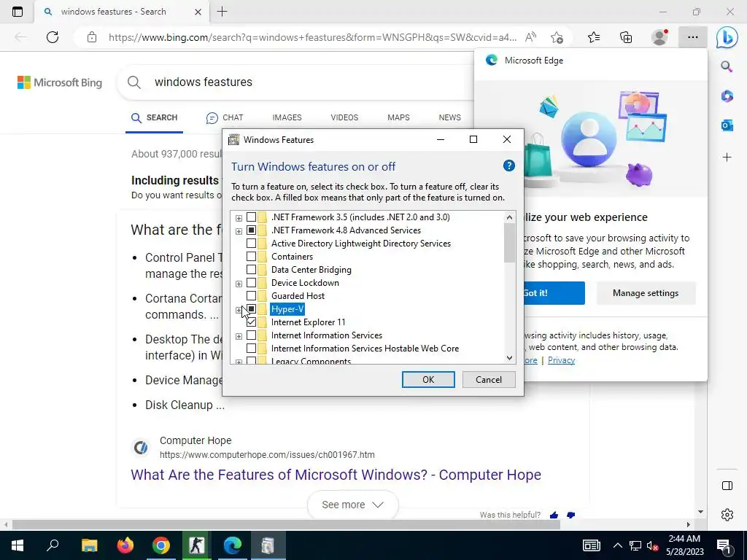The height and width of the screenshot is (560, 747).
Task: Expand See more results chevron
Action: click(x=378, y=505)
